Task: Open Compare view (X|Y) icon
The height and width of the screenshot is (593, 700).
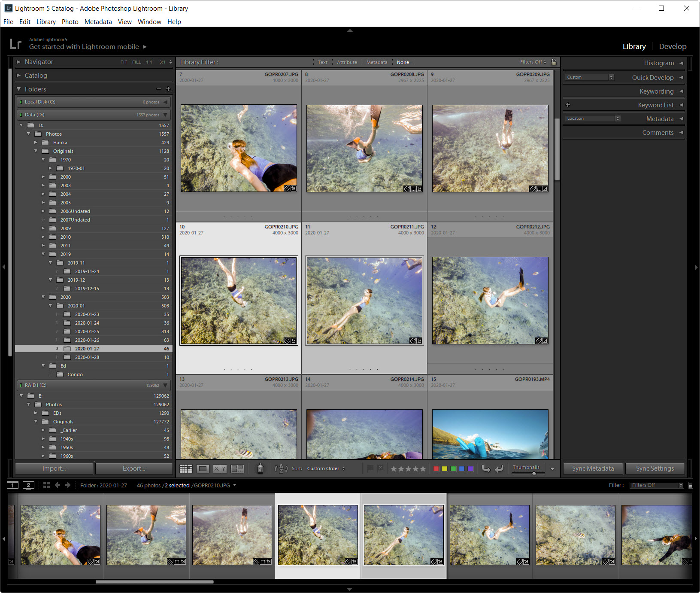Action: click(x=220, y=468)
